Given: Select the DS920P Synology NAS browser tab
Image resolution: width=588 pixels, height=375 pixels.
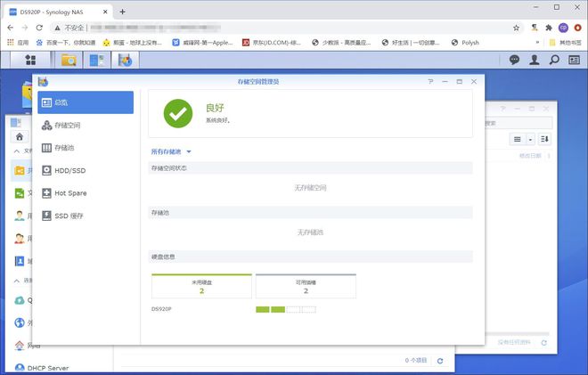Looking at the screenshot, I should tap(58, 12).
